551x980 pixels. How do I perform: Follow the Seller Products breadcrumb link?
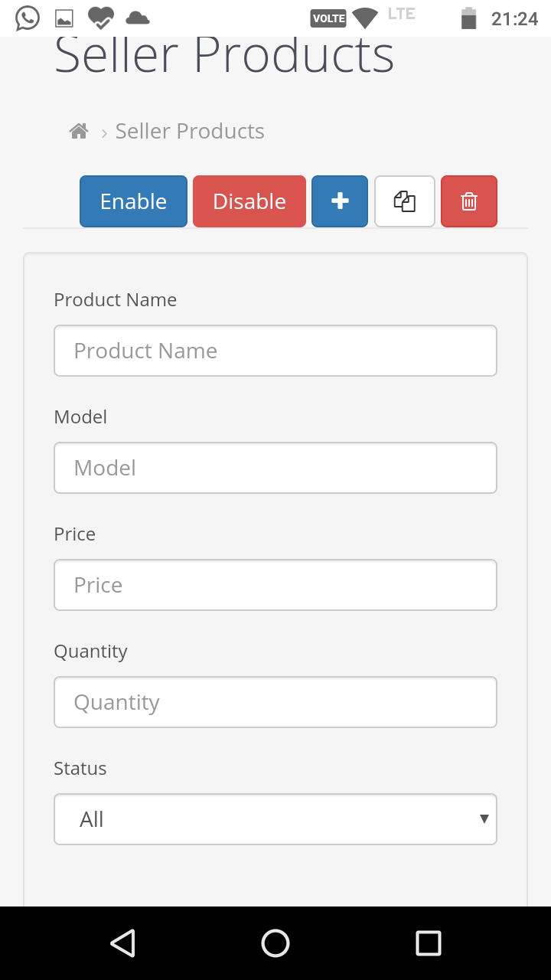(x=190, y=132)
